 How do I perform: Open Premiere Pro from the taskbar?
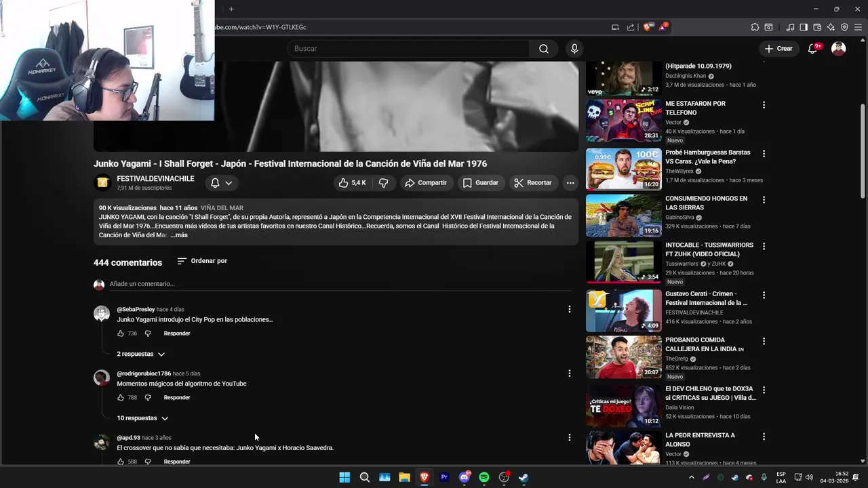(x=444, y=477)
